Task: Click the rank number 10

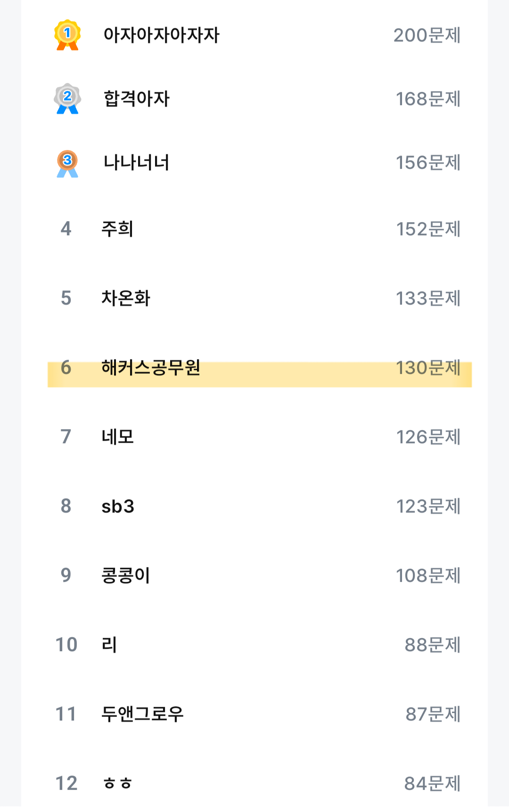Action: click(66, 645)
